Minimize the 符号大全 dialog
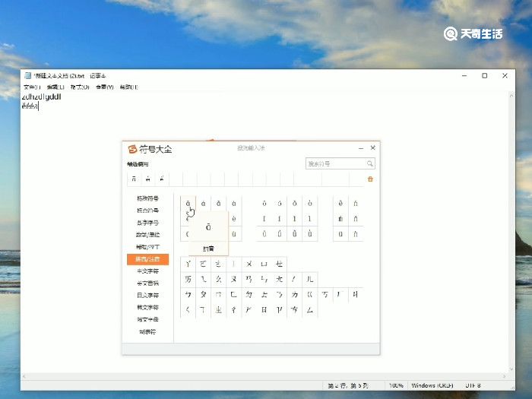 pyautogui.click(x=361, y=148)
